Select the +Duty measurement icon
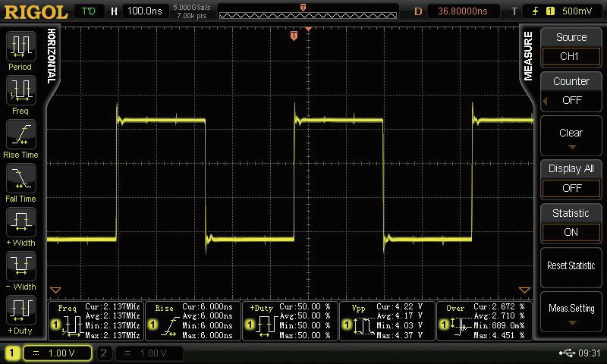Screen dimensions: 607x364 pyautogui.click(x=20, y=311)
